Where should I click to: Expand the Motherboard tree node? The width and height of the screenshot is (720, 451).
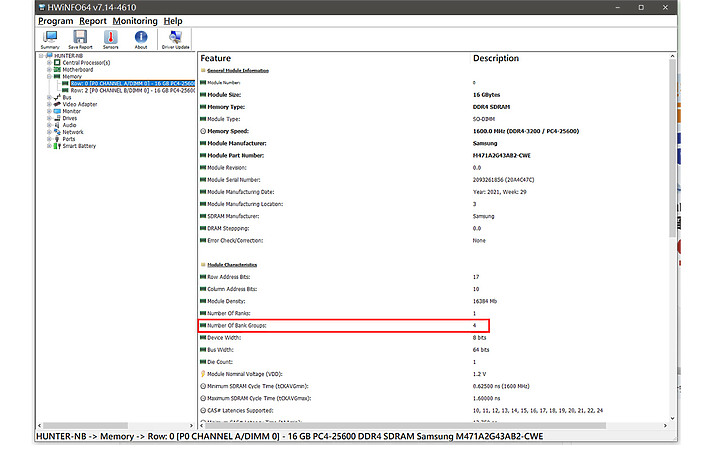(49, 69)
